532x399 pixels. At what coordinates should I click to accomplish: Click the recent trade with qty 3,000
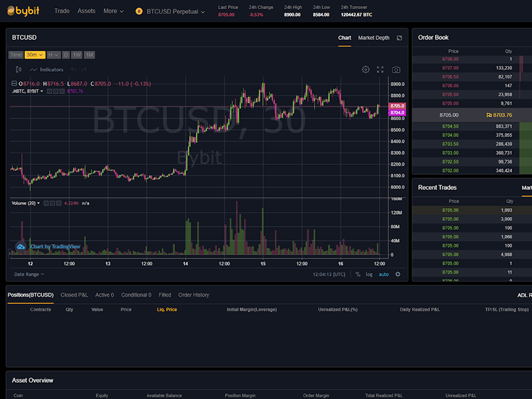pos(472,219)
